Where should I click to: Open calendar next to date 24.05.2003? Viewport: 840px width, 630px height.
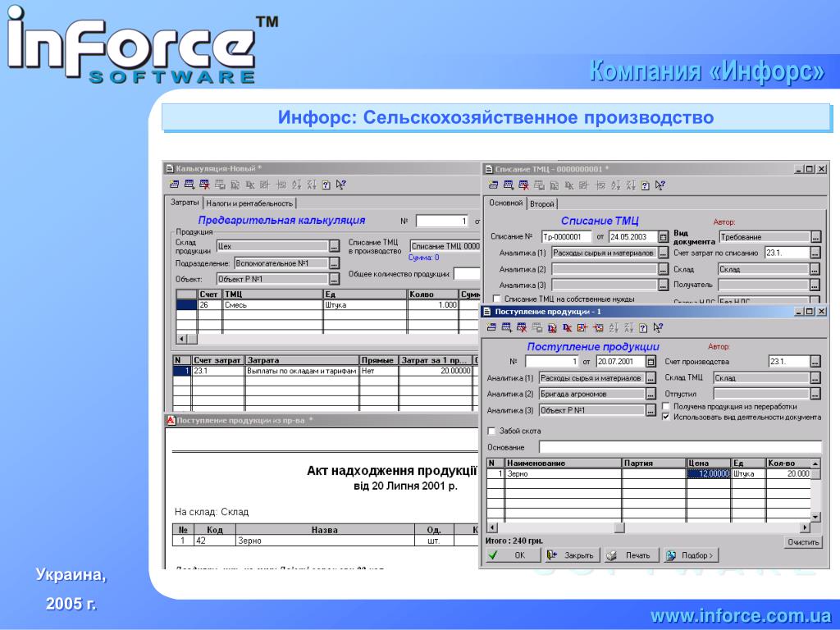tap(663, 237)
